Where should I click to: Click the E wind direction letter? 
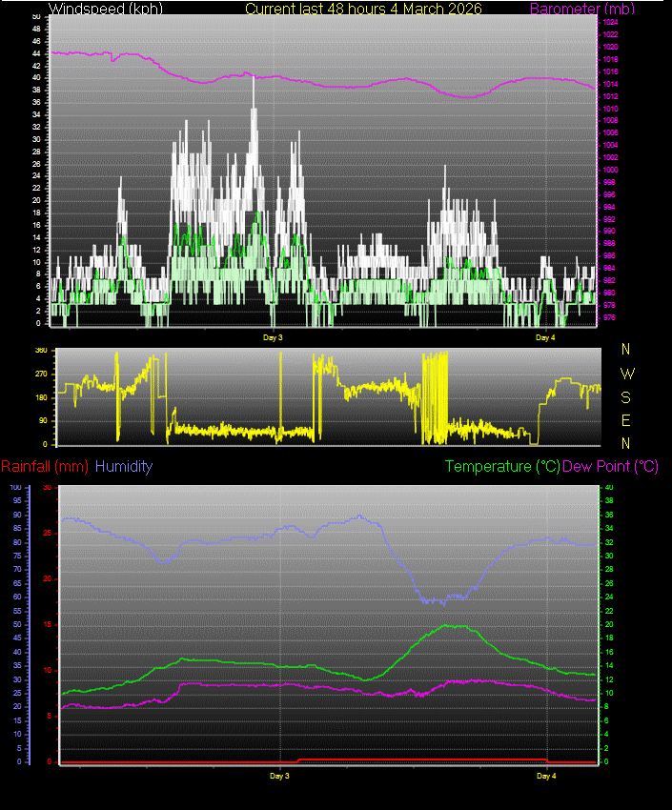tap(626, 420)
